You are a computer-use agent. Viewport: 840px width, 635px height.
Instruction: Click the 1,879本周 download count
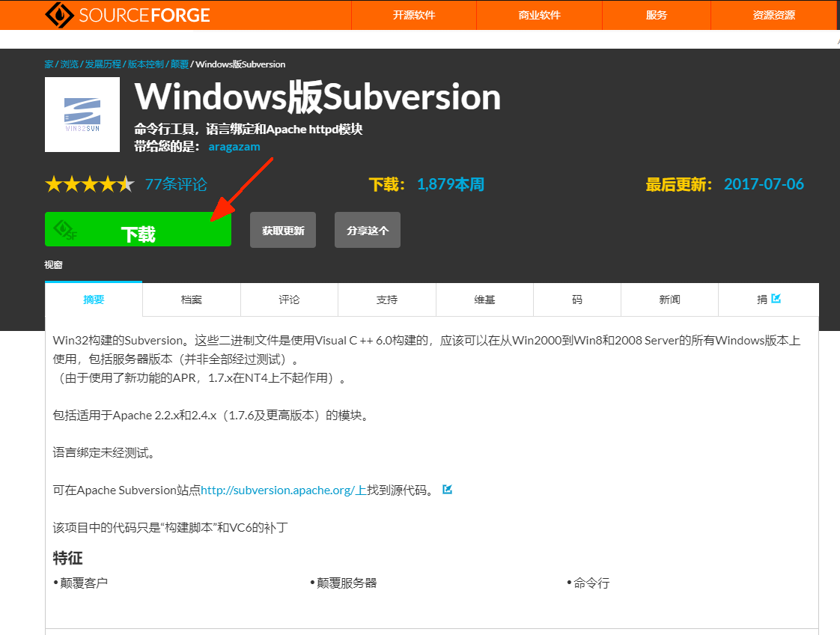[451, 184]
